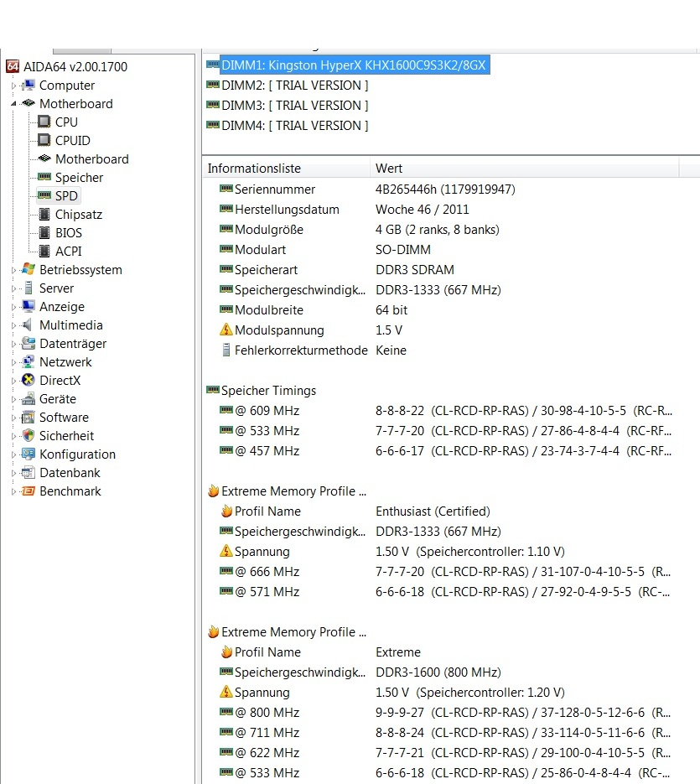Select the @ 609 MHz timing row
The width and height of the screenshot is (700, 784).
coord(445,411)
